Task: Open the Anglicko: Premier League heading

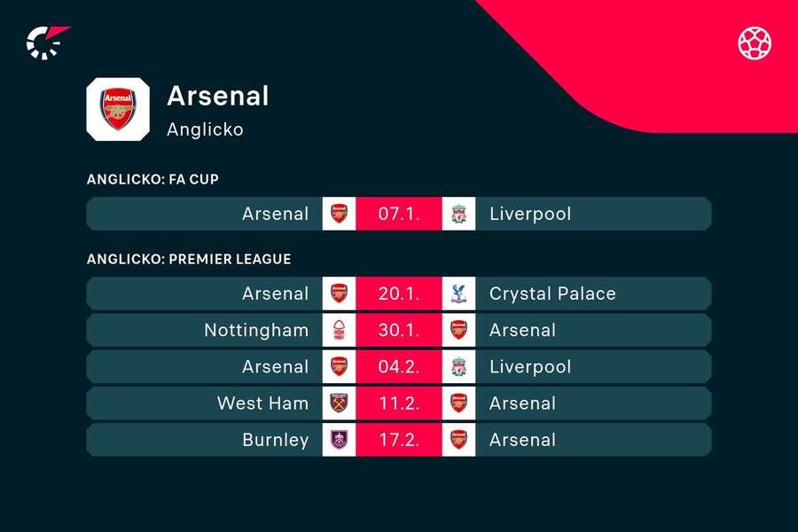Action: 189,259
